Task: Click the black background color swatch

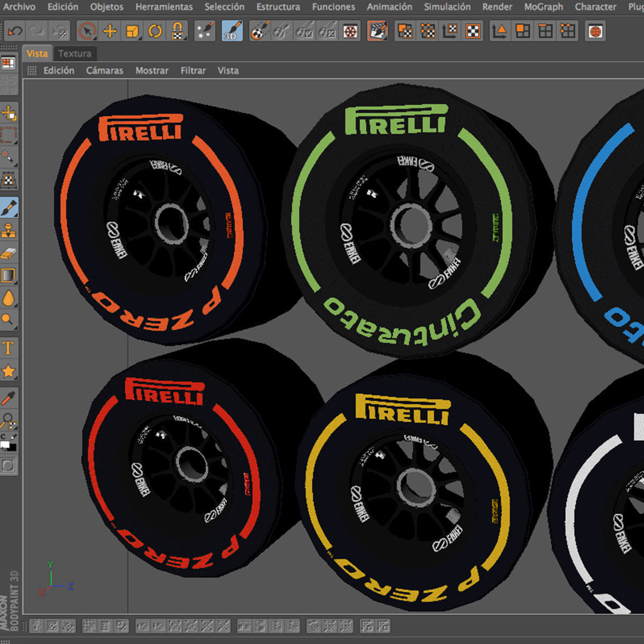Action: click(12, 448)
